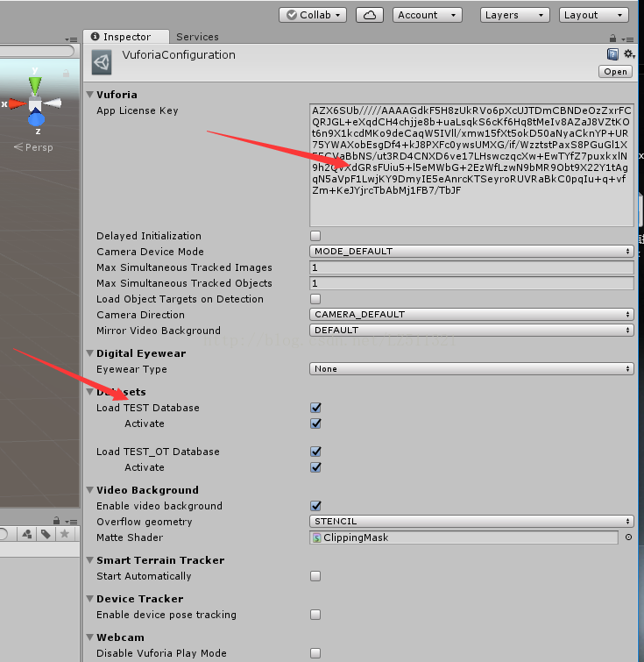
Task: Switch to the Services tab
Action: point(197,37)
